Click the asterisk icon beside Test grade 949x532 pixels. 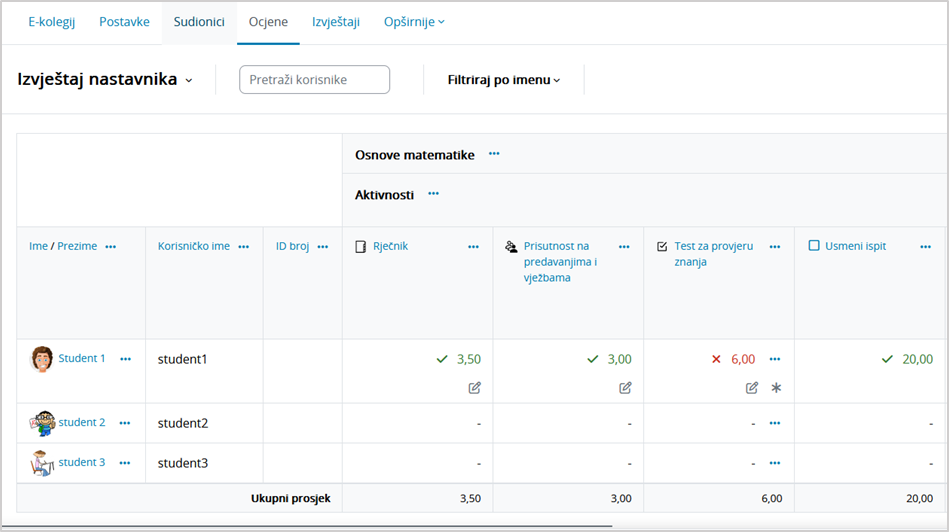(776, 388)
